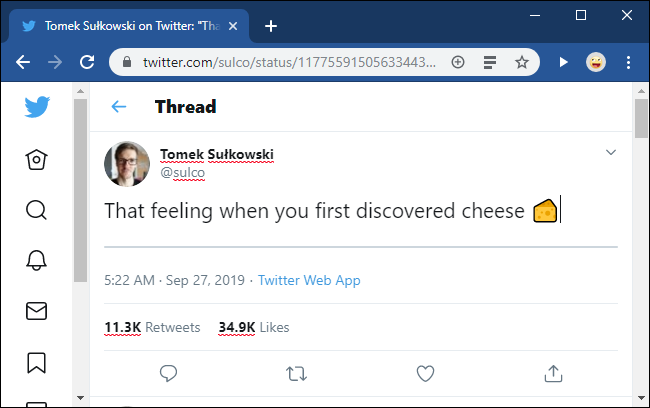
Task: Like the tweet with heart icon
Action: tap(425, 373)
